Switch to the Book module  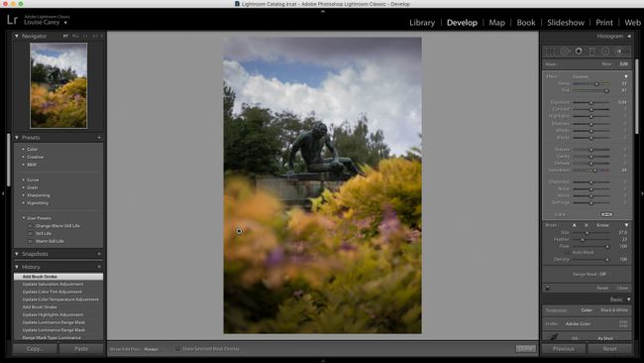click(x=526, y=23)
